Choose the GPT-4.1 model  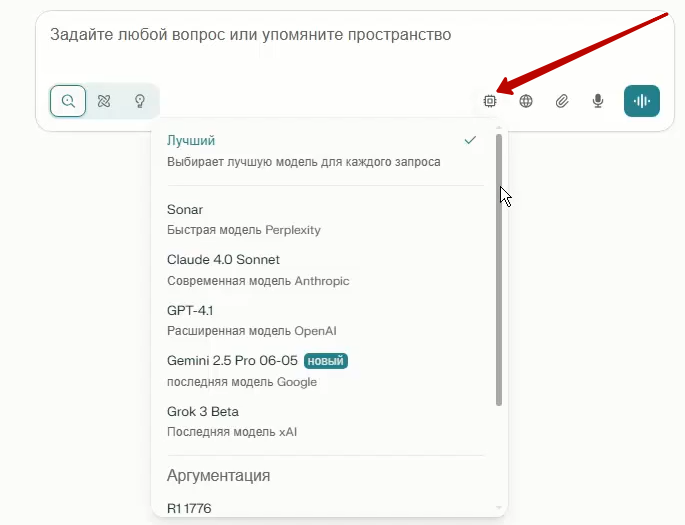(325, 320)
